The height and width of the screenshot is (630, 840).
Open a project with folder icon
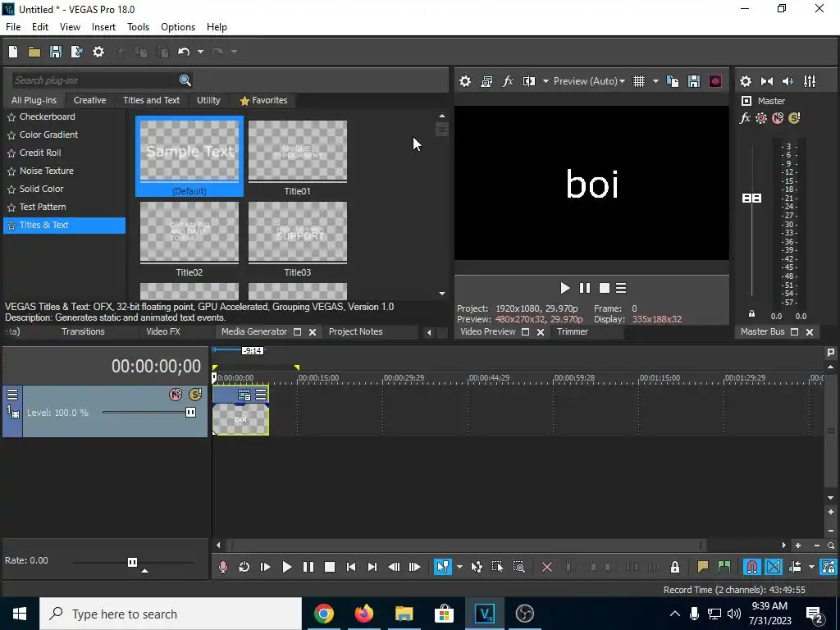click(x=34, y=52)
